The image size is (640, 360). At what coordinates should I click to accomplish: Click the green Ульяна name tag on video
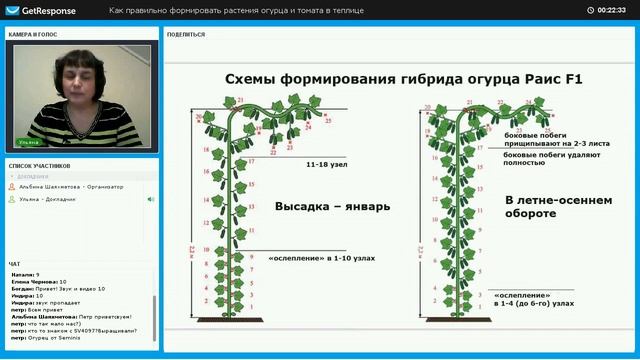28,142
